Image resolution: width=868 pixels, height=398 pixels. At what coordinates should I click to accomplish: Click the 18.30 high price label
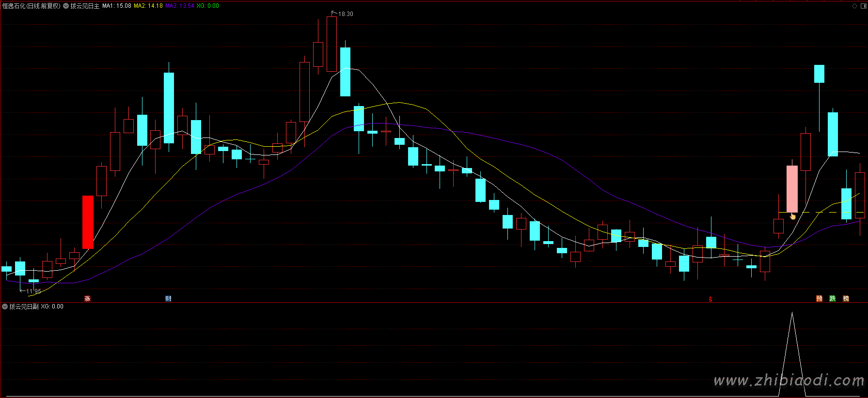[x=346, y=14]
